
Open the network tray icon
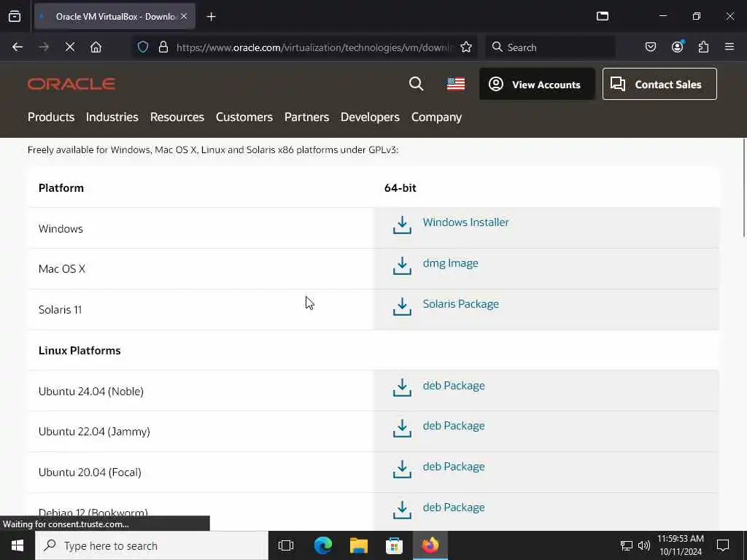tap(626, 545)
